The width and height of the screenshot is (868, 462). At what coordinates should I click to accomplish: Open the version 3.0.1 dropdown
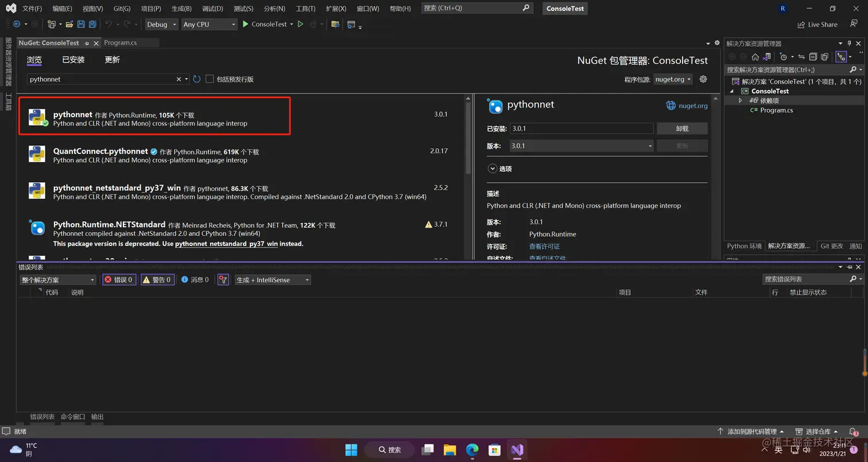582,146
